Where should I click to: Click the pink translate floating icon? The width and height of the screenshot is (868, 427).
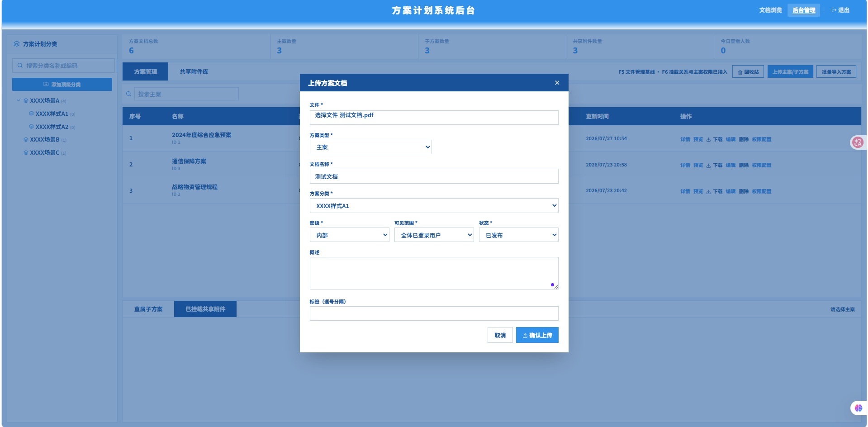(858, 142)
